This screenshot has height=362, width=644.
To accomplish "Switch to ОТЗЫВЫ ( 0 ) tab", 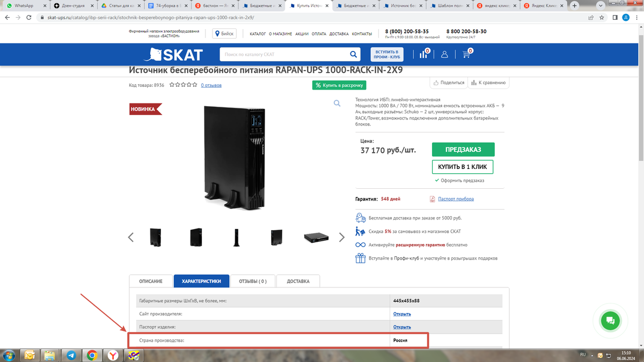I will click(252, 281).
